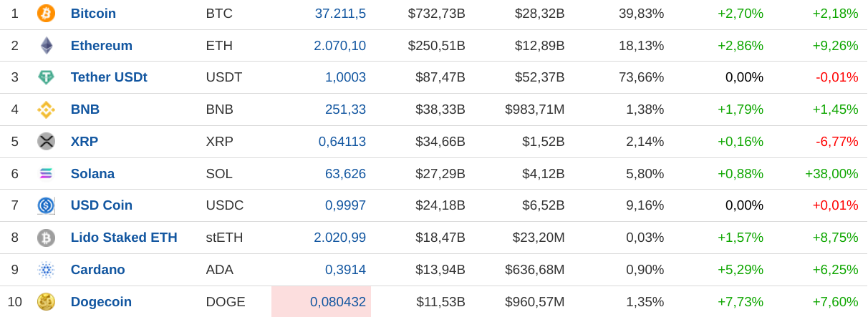The image size is (868, 317).
Task: Click the Ethereum diamond logo icon
Action: (x=46, y=46)
